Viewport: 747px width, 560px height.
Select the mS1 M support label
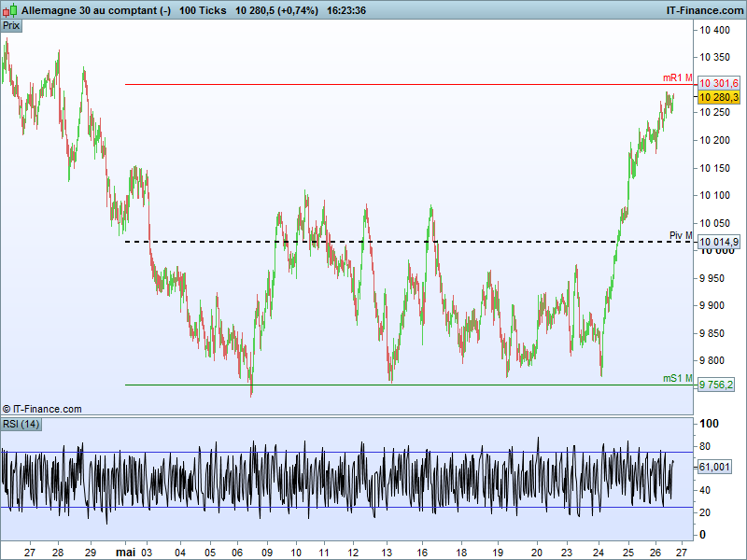click(678, 378)
